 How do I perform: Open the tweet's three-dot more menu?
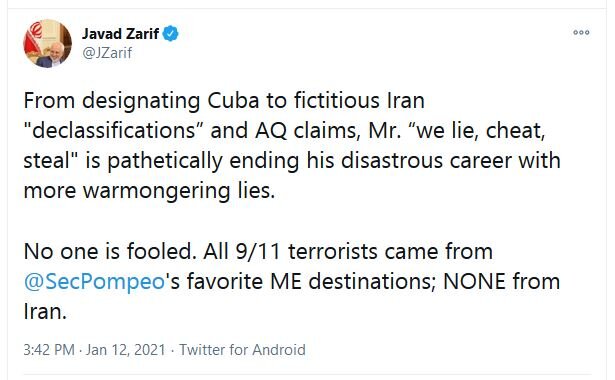point(581,33)
